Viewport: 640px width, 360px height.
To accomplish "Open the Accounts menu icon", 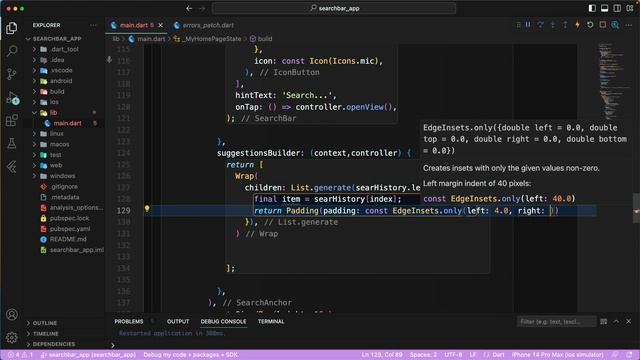I will click(11, 314).
